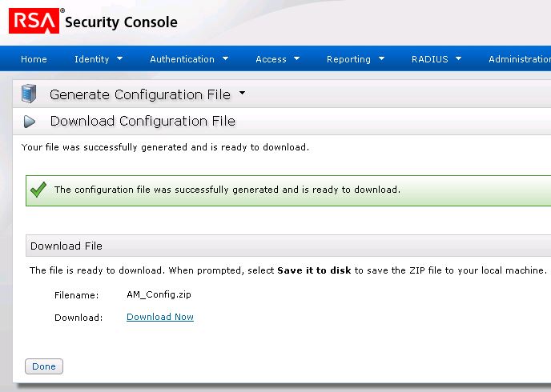The width and height of the screenshot is (551, 392).
Task: Click the arrow icon beside Download Configuration File
Action: 30,122
